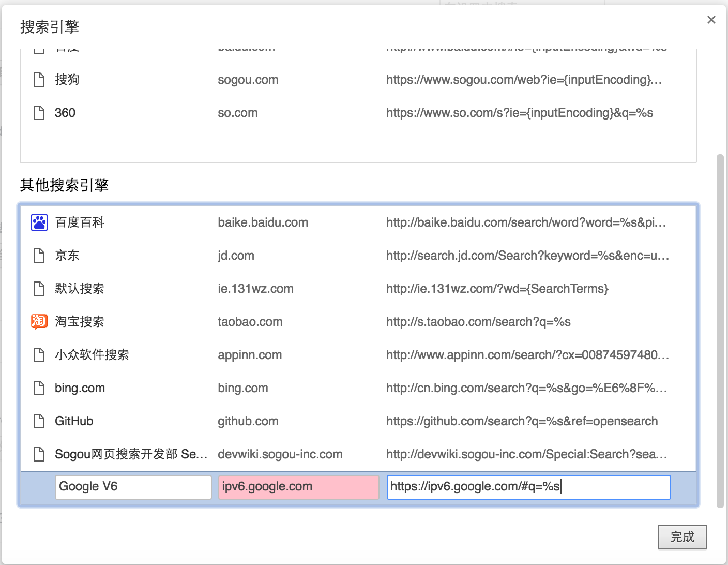Click the page icon beside 360
The image size is (728, 565).
point(39,113)
